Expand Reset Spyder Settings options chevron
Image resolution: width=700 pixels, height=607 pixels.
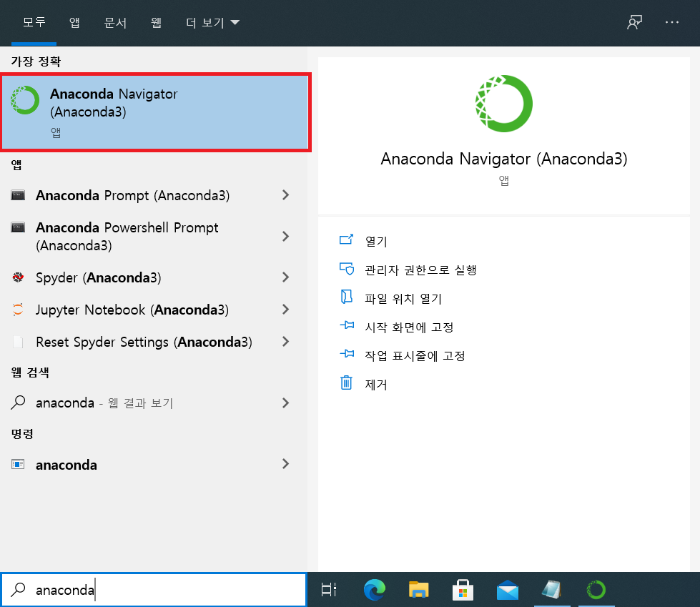click(x=286, y=342)
